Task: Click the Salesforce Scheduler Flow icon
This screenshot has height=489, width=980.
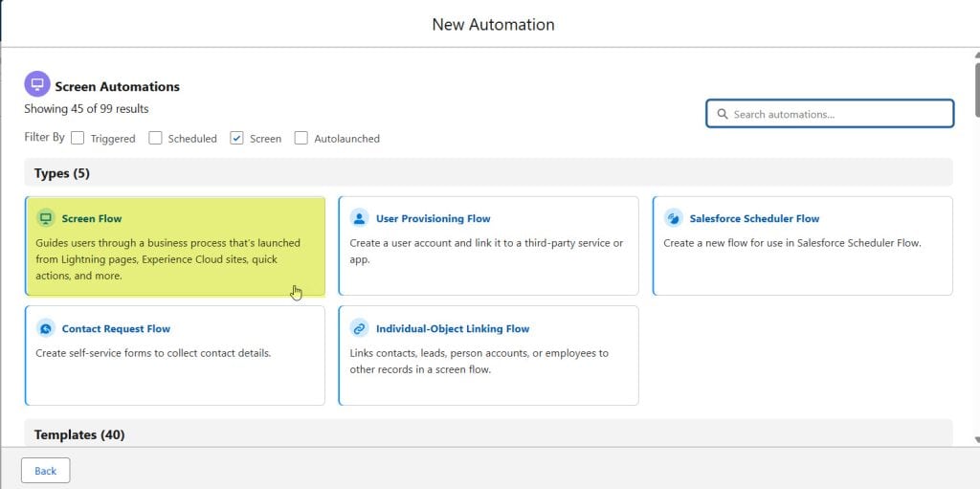Action: [673, 218]
